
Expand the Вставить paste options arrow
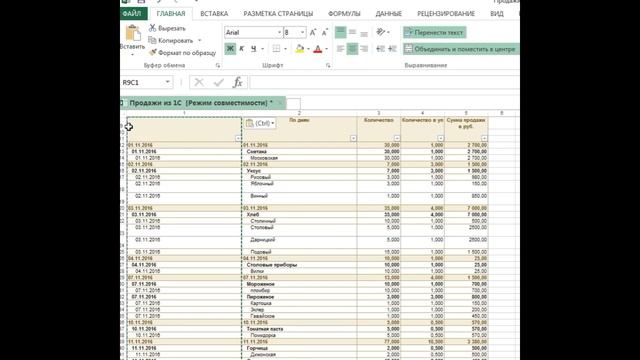click(x=132, y=55)
